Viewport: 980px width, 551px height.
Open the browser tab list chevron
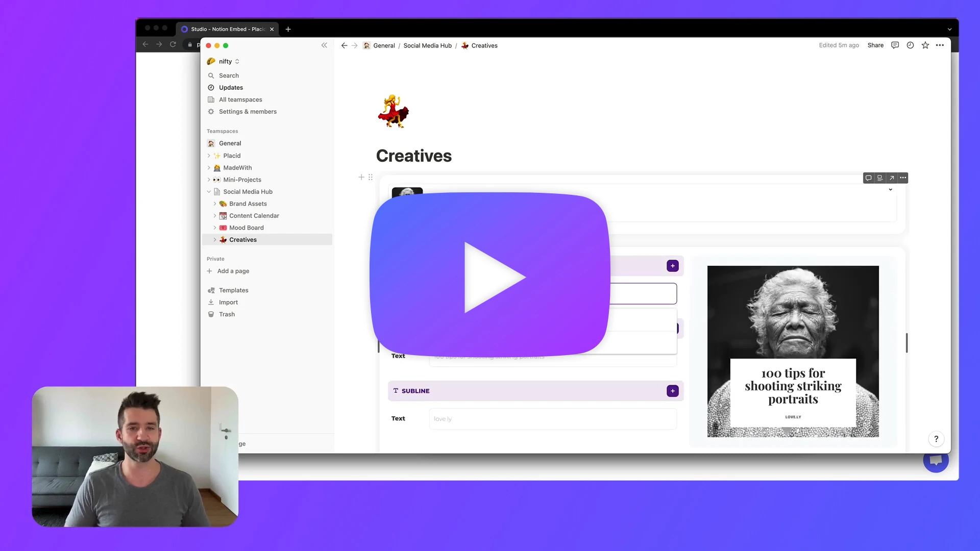[x=950, y=30]
